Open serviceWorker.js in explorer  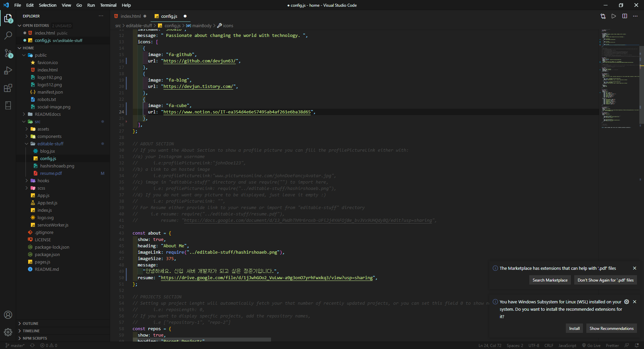(x=53, y=225)
